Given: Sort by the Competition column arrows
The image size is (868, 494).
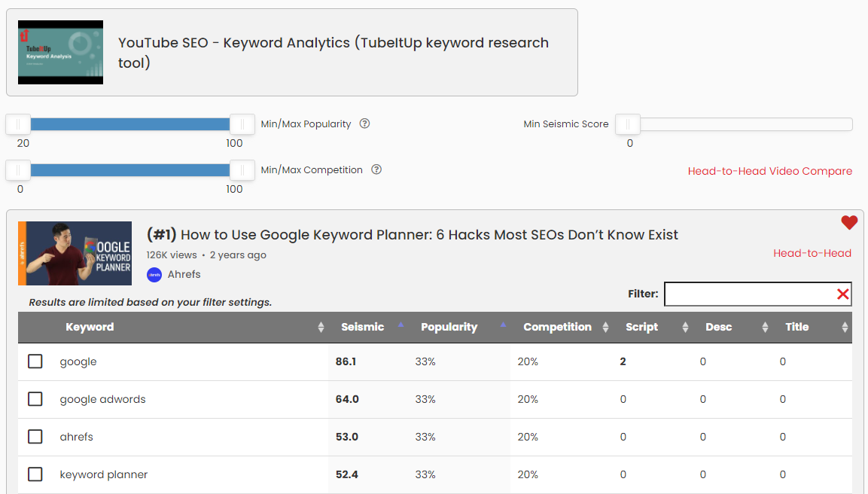Looking at the screenshot, I should (x=605, y=328).
